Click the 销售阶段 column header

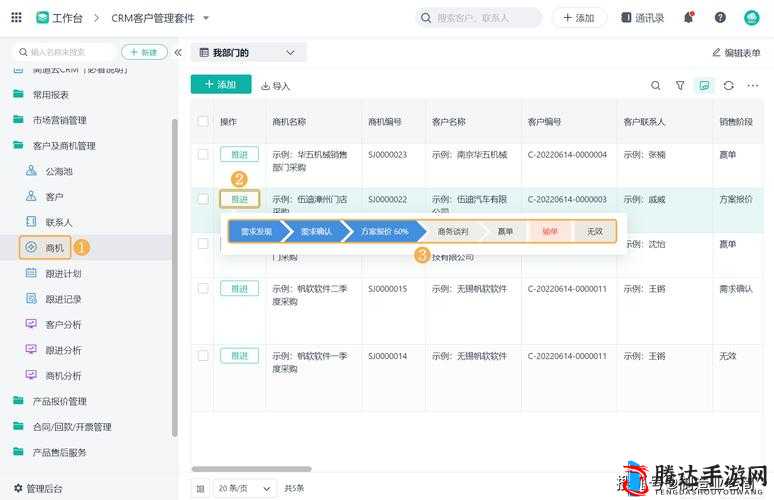735,121
